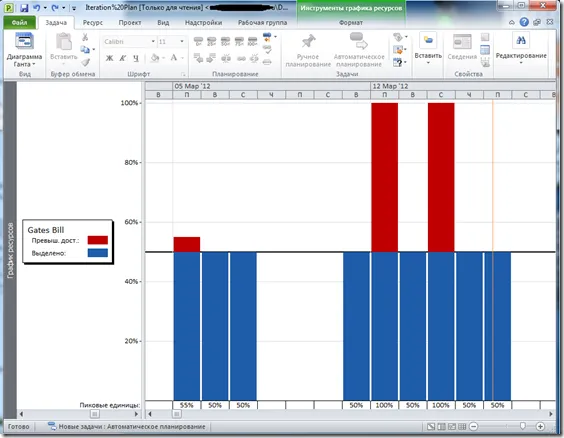This screenshot has height=438, width=564.
Task: Click the Split task icon
Action: coord(226,58)
